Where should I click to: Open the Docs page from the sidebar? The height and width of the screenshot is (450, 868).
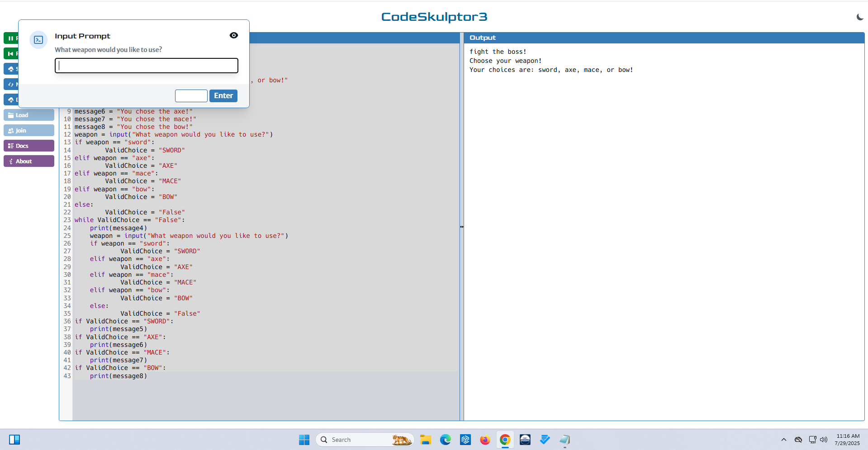point(29,146)
